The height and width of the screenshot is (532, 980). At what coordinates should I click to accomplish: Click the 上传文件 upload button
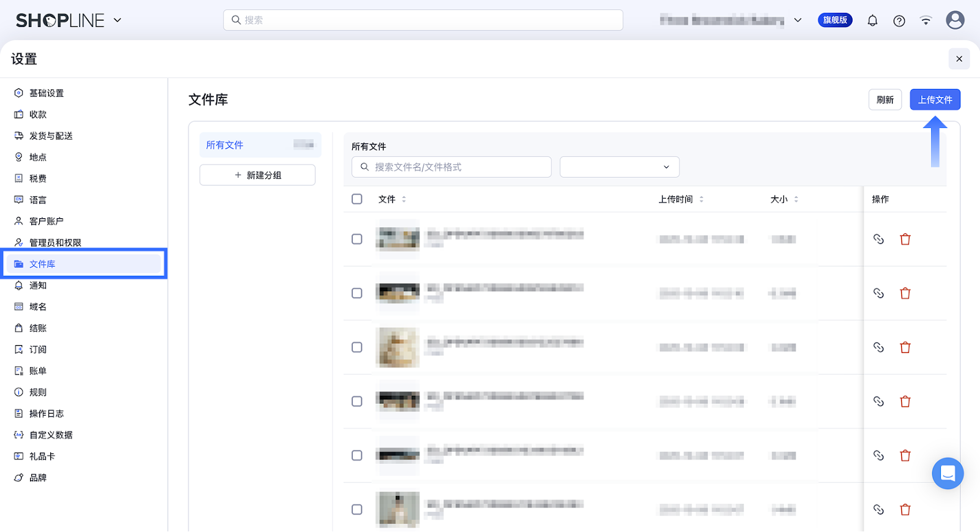point(935,100)
